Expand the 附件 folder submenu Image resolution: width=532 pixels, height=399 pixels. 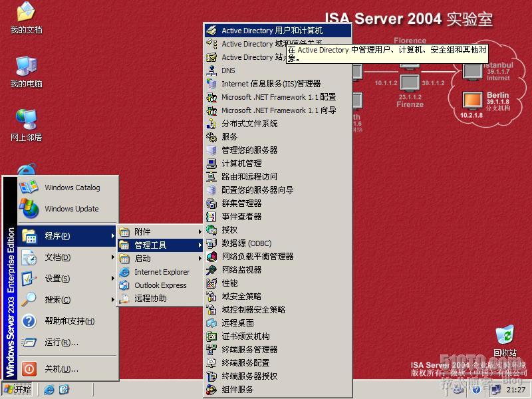[160, 231]
